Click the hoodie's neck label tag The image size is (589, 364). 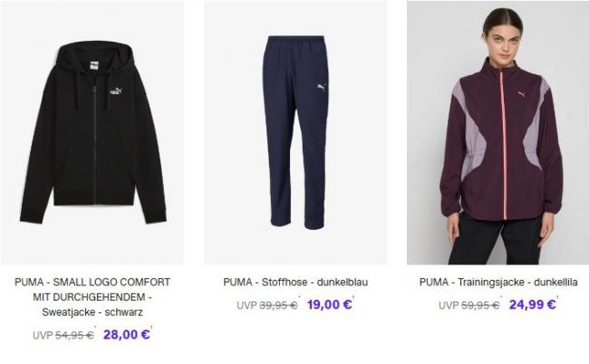[94, 65]
